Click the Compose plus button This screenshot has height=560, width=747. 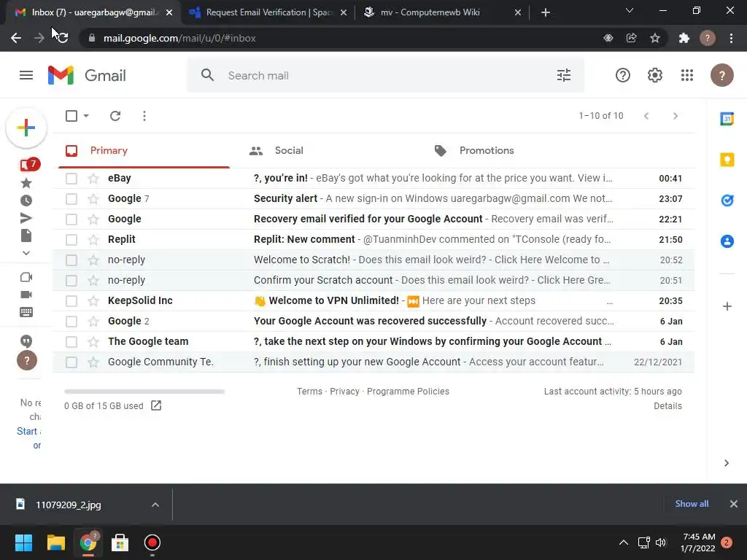26,128
